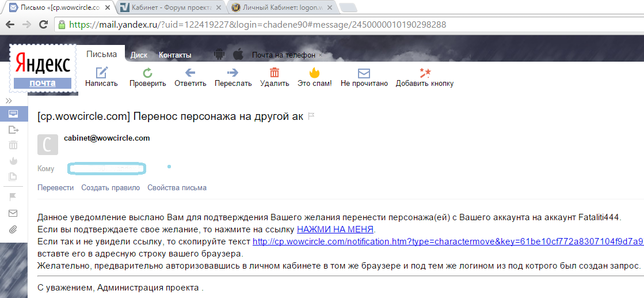Click Создать правило link
Image resolution: width=644 pixels, height=298 pixels.
point(110,188)
